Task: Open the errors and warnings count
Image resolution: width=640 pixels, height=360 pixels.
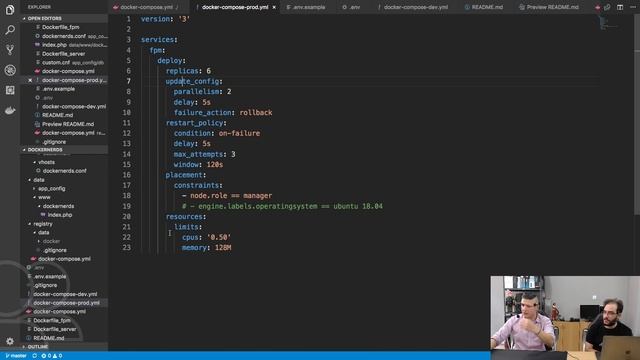Action: tap(52, 356)
